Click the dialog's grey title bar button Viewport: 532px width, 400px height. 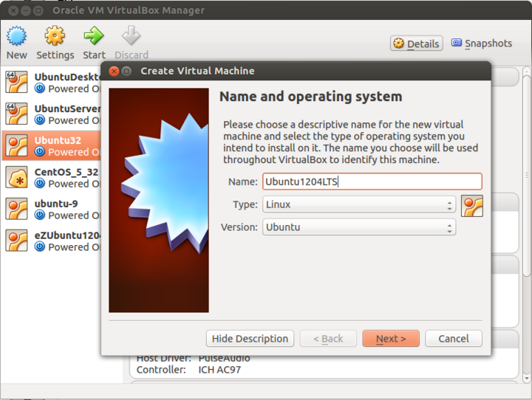tap(126, 71)
